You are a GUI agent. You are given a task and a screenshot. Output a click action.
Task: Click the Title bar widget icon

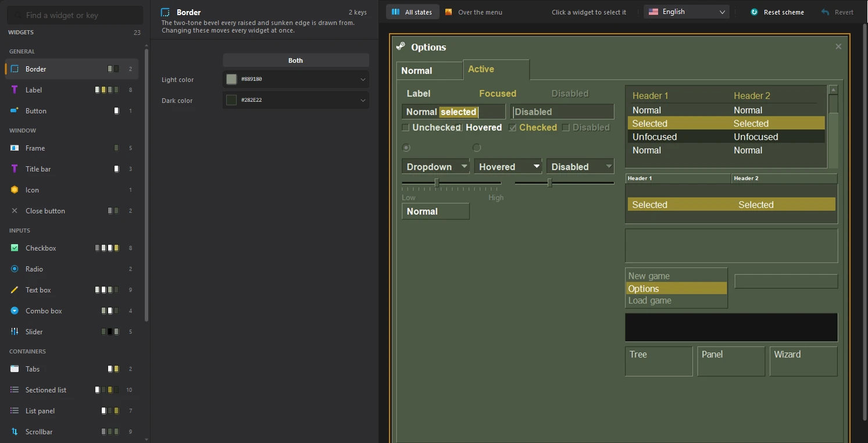(15, 169)
